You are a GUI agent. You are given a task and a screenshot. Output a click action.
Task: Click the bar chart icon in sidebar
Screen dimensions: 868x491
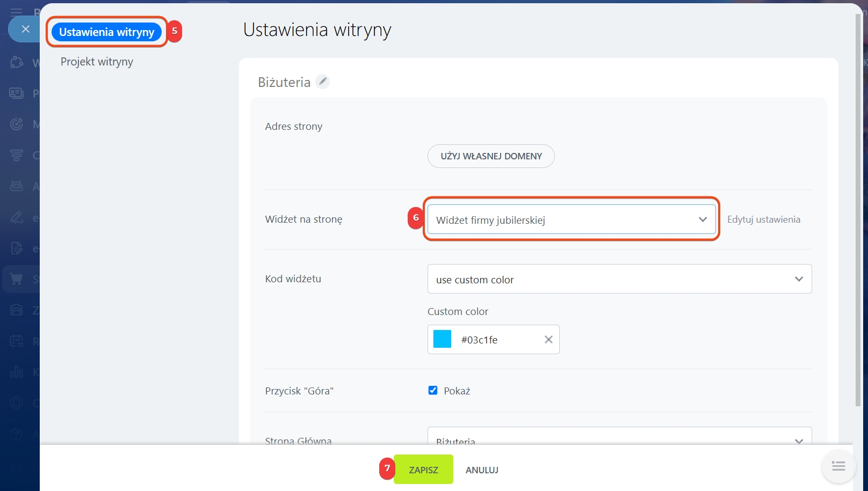pyautogui.click(x=17, y=372)
